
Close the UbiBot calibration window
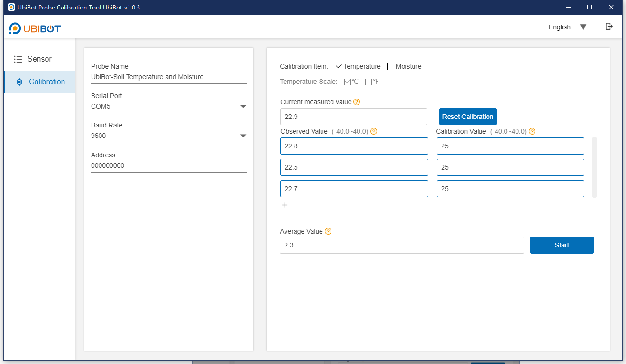(611, 7)
